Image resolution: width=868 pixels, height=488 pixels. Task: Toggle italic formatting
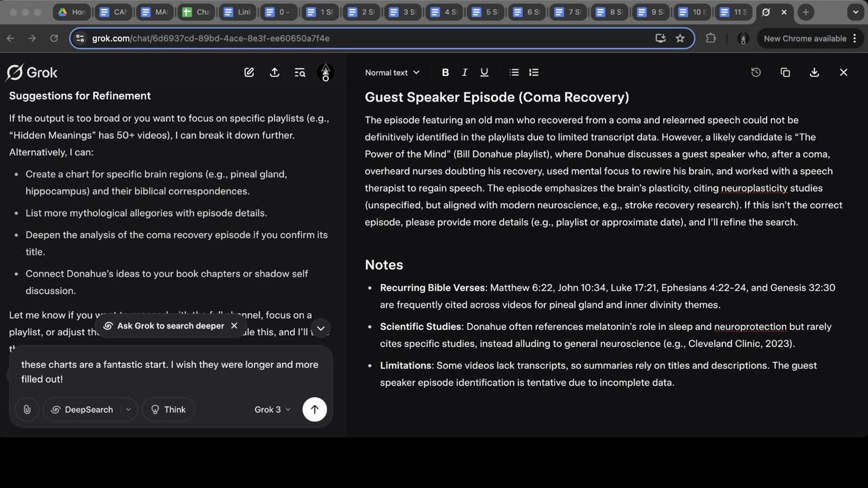click(x=465, y=73)
